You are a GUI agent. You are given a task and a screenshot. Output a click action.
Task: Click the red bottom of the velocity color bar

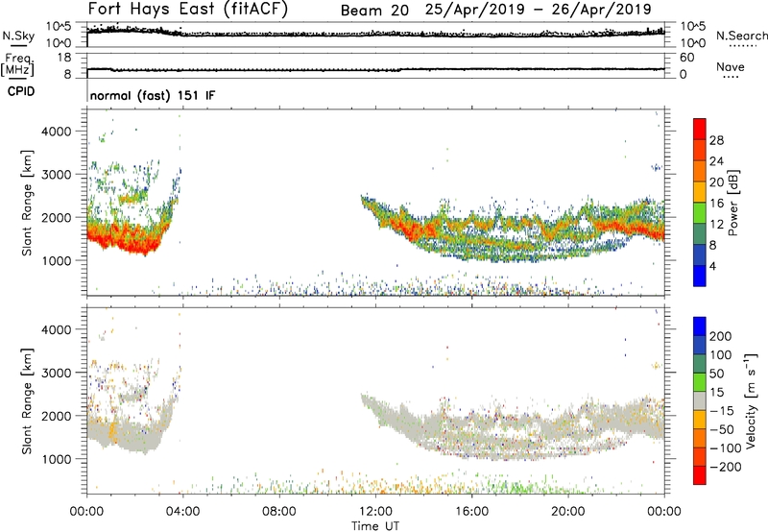pos(700,475)
